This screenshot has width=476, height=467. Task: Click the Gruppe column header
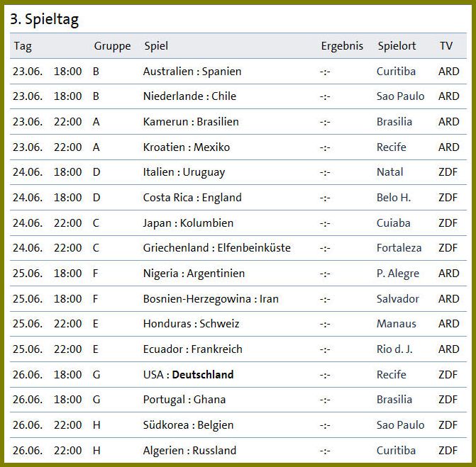[112, 46]
